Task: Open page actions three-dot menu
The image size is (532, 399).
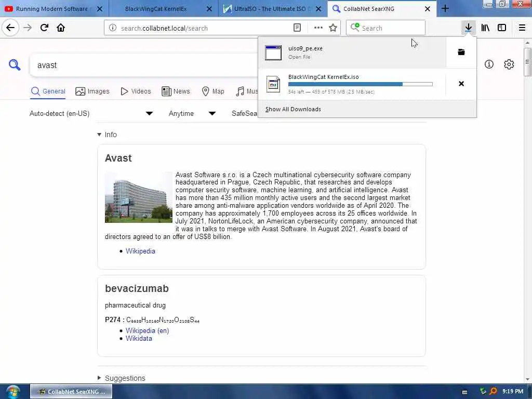Action: pos(318,28)
